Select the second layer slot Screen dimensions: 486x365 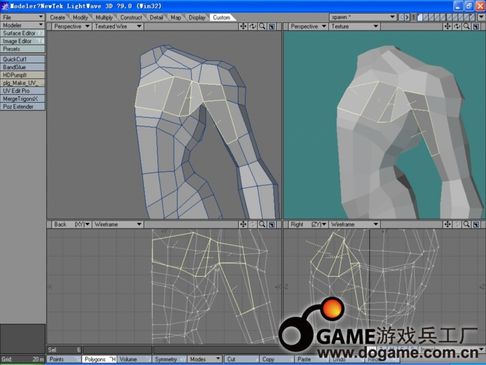[x=426, y=17]
